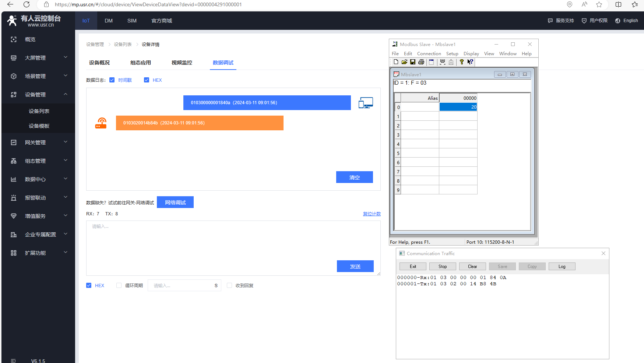This screenshot has width=644, height=363.
Task: Toggle the HEX checkbox beside 数据日志
Action: [147, 80]
